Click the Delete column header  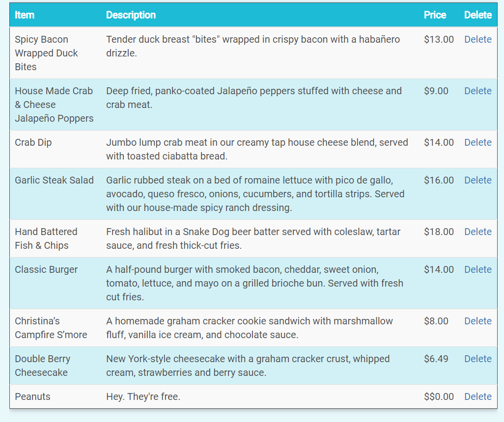tap(477, 15)
